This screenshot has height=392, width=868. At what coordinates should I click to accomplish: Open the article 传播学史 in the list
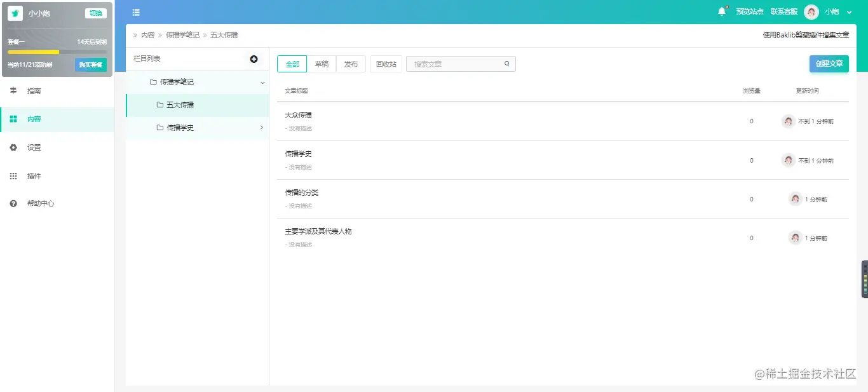point(298,154)
